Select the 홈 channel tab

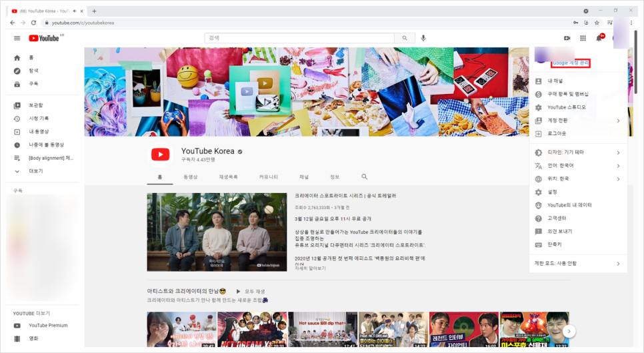point(160,177)
